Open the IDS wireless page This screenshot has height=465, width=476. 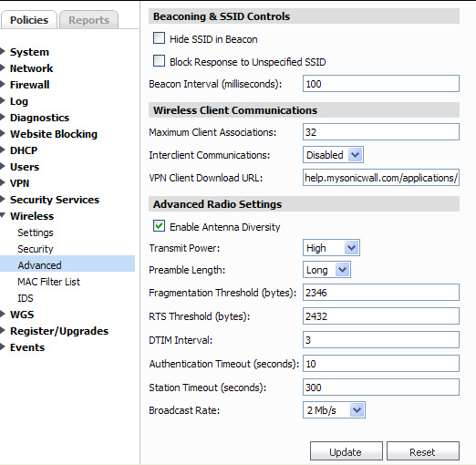[x=26, y=298]
